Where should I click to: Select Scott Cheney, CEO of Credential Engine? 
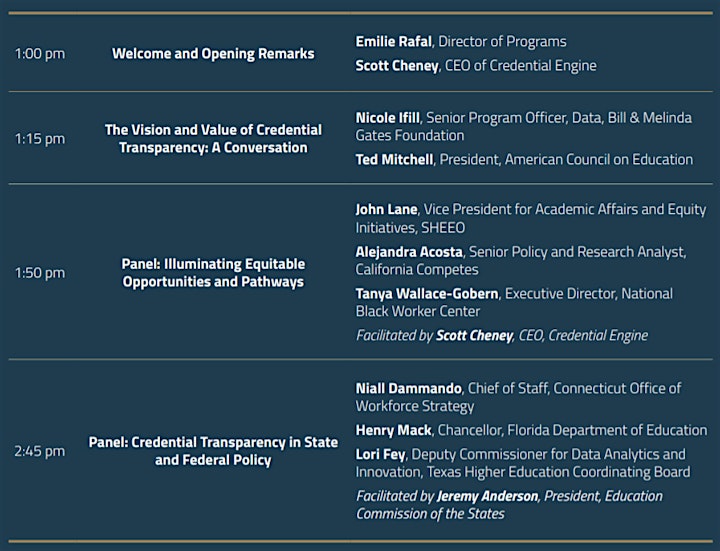(x=476, y=65)
